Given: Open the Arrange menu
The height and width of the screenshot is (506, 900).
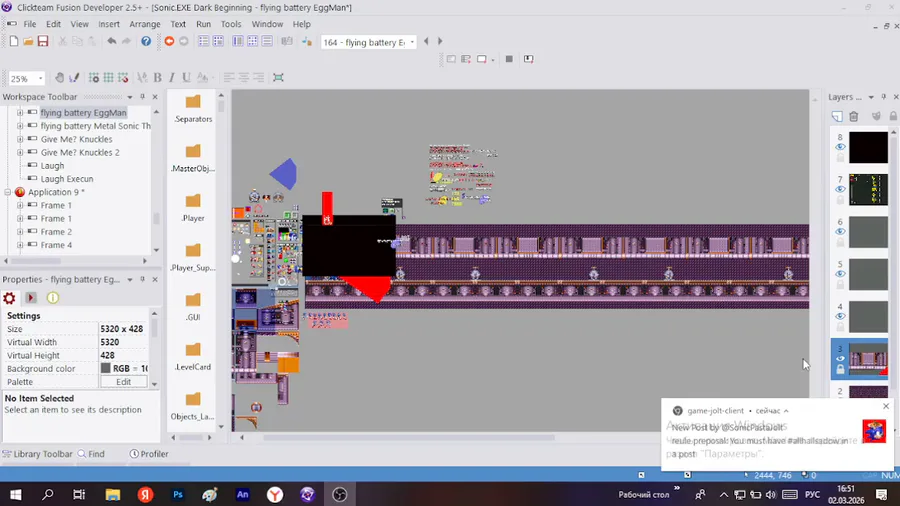Looking at the screenshot, I should [x=145, y=24].
